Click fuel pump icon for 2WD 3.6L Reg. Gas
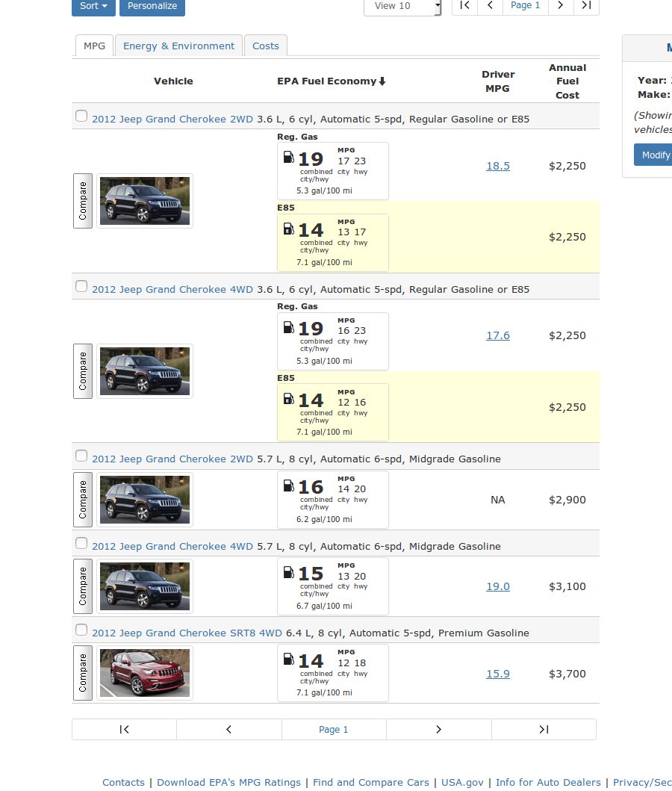Image resolution: width=672 pixels, height=791 pixels. click(x=288, y=158)
